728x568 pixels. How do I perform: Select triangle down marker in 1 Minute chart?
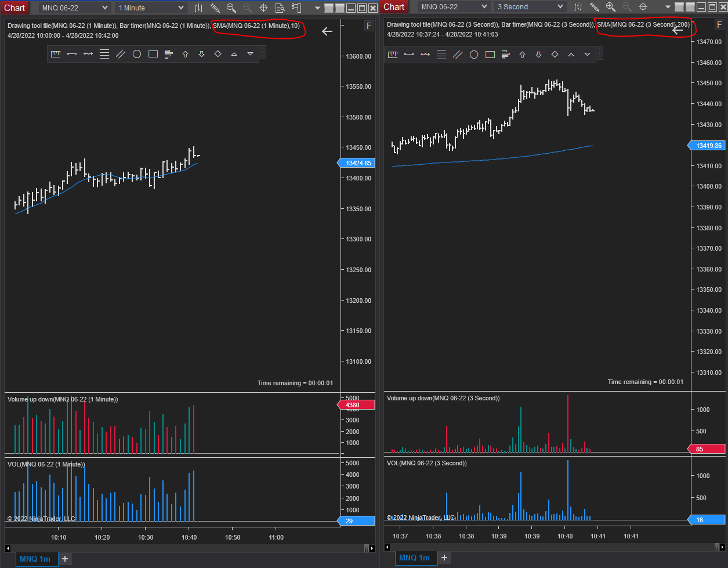click(251, 54)
